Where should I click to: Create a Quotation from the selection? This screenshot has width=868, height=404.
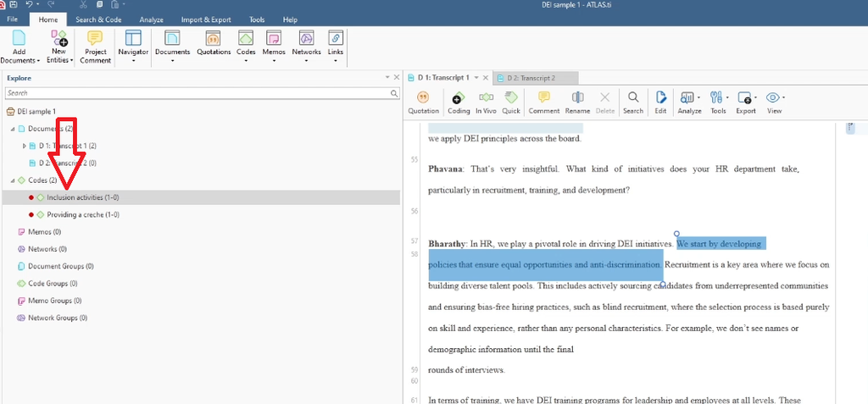click(x=424, y=103)
